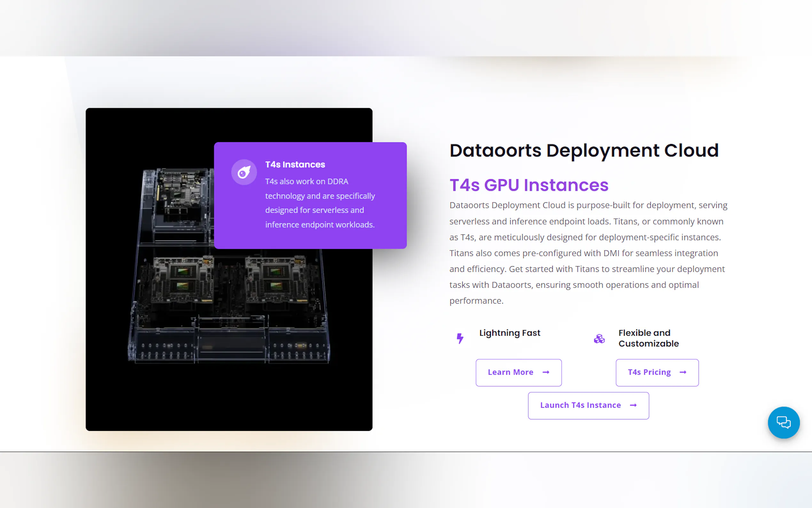Click the arrow in Launch T4s Instance

[x=633, y=405]
